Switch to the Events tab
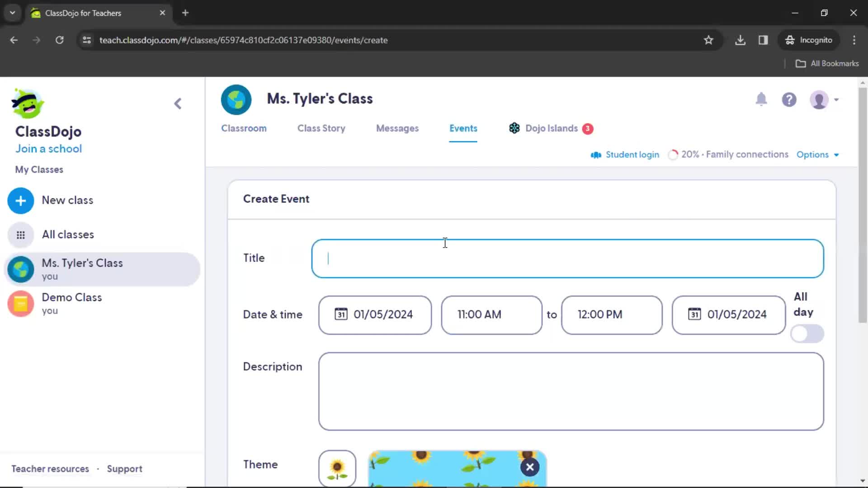 pos(463,128)
